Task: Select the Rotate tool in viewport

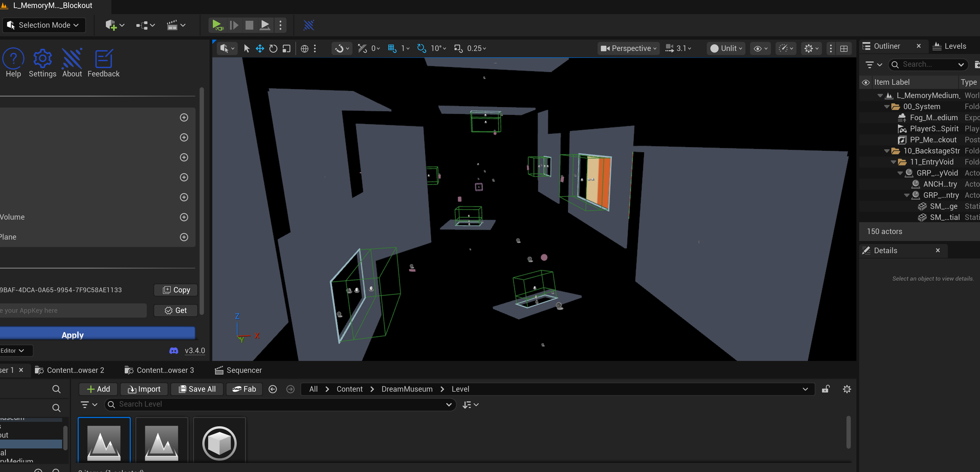Action: 273,48
